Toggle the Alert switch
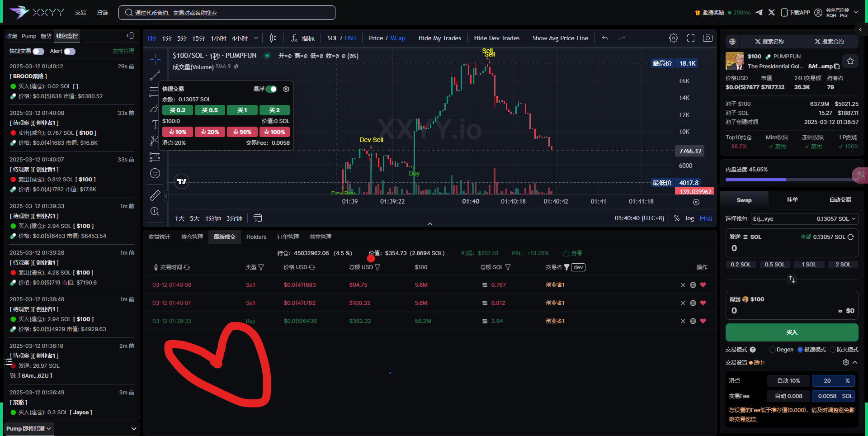The image size is (868, 436). coord(69,52)
